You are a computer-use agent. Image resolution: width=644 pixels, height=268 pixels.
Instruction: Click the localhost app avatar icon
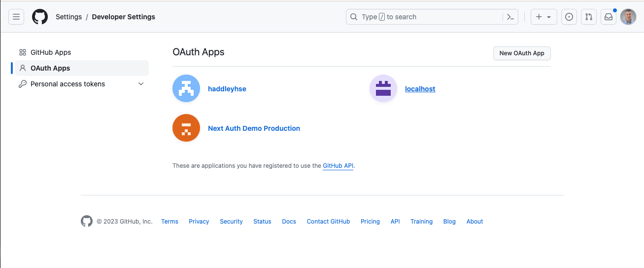coord(383,89)
